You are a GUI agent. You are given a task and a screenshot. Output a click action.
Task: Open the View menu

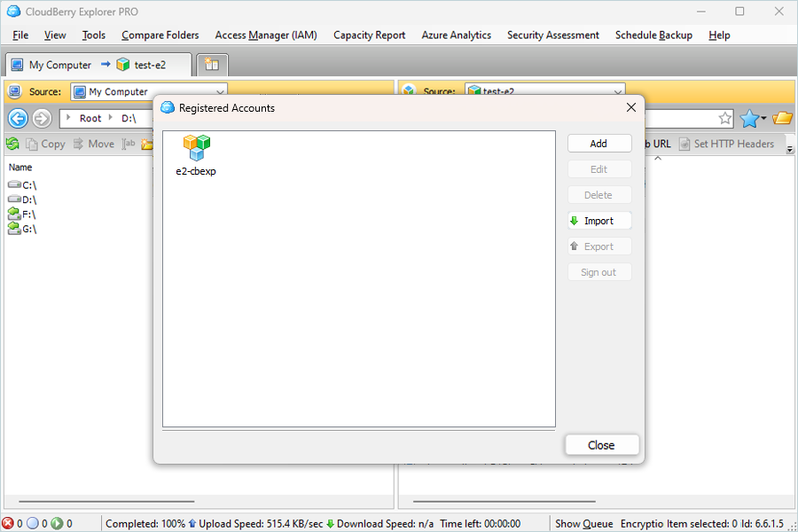[55, 35]
